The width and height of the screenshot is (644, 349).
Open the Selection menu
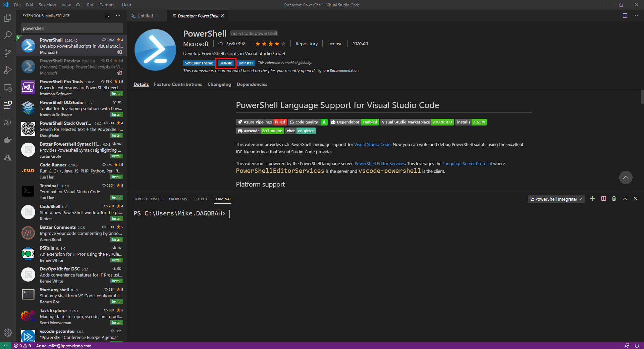click(x=47, y=5)
